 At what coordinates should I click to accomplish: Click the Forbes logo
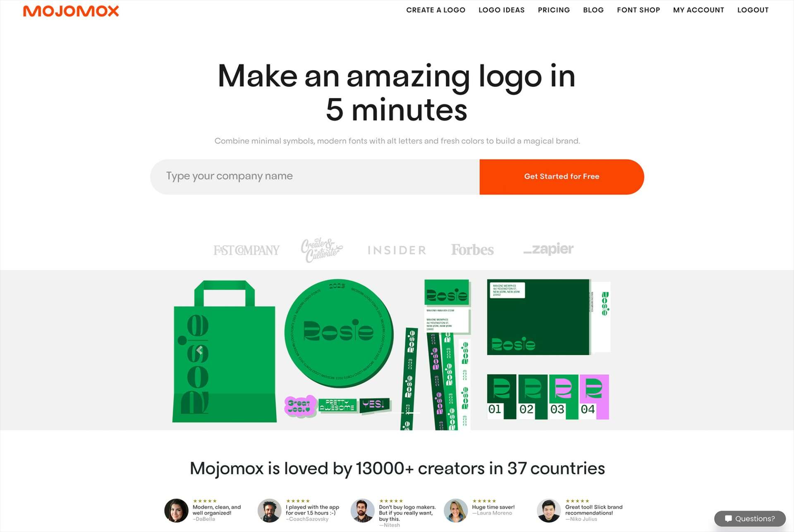[x=472, y=250]
